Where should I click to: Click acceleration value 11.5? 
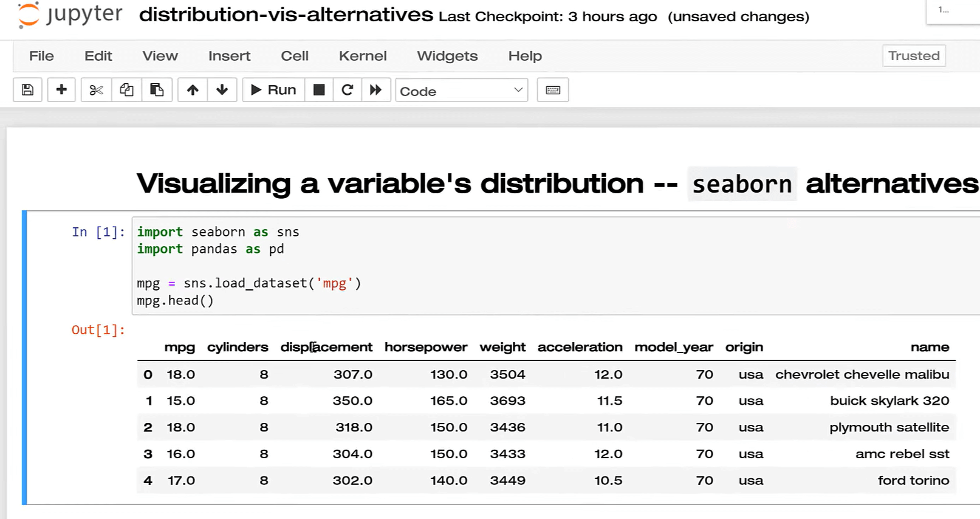tap(609, 400)
